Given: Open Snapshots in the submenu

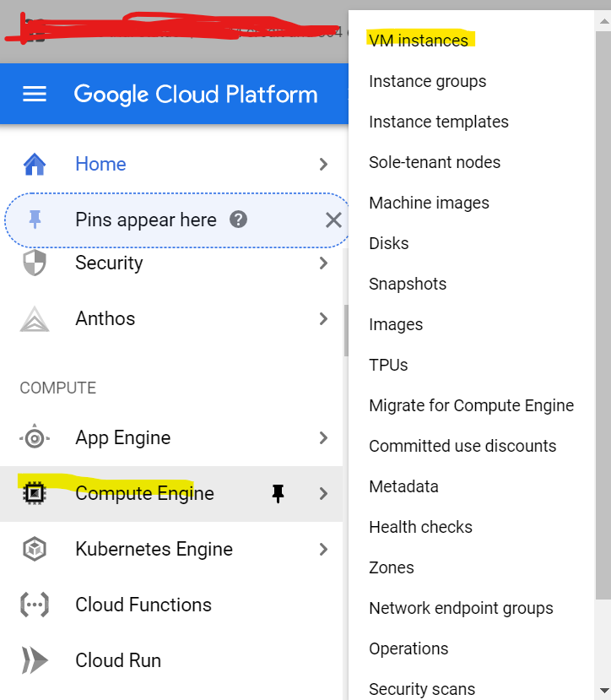Looking at the screenshot, I should [408, 285].
